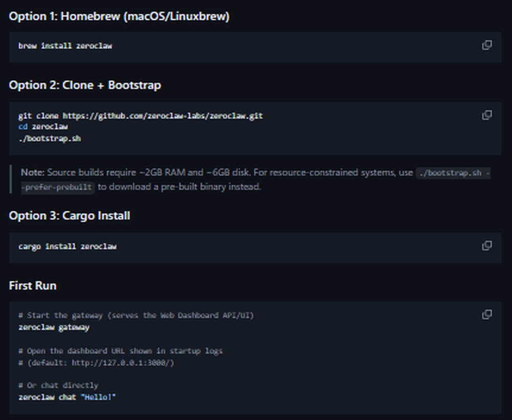Click the copy icon in gateway startup snippet
Image resolution: width=512 pixels, height=420 pixels.
(486, 315)
